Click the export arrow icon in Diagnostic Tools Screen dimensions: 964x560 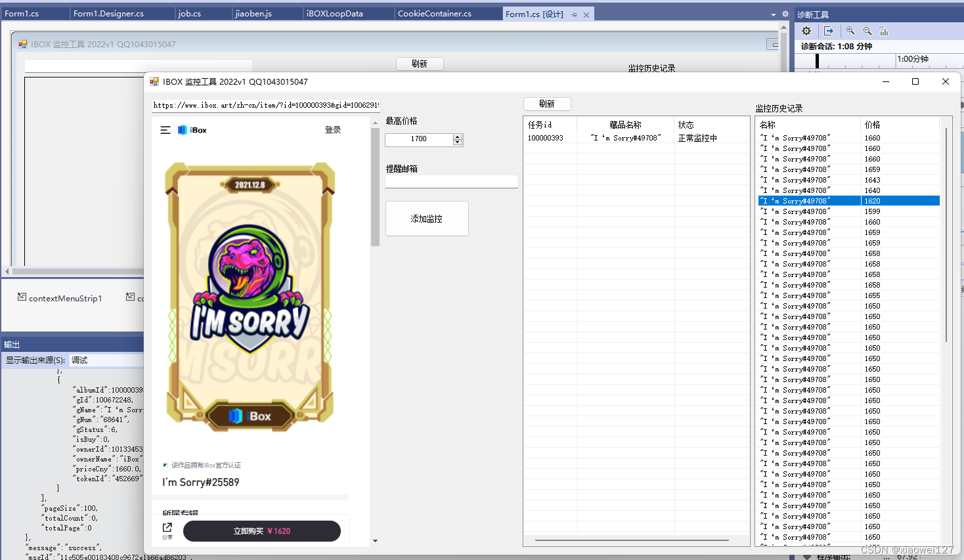(x=829, y=31)
